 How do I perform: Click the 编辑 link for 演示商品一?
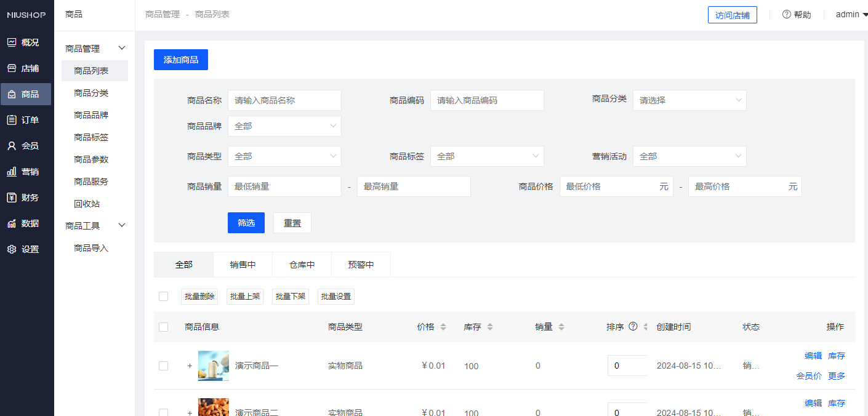point(813,356)
